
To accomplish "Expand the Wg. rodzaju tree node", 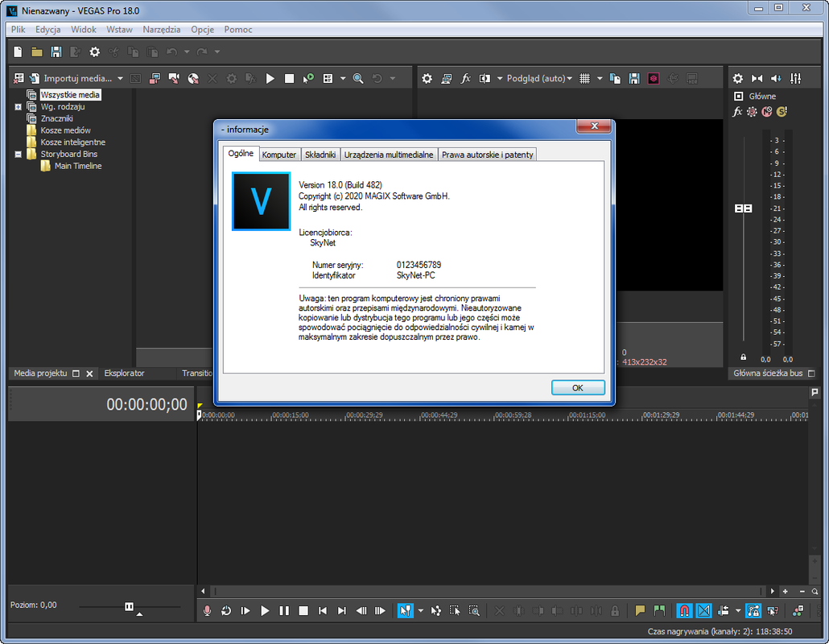I will coord(18,107).
